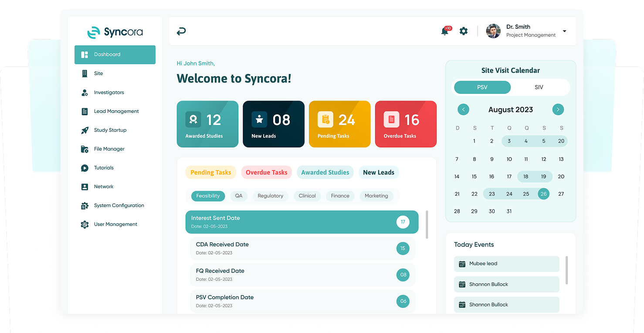
Task: Click the User Management gear icon
Action: tap(85, 224)
